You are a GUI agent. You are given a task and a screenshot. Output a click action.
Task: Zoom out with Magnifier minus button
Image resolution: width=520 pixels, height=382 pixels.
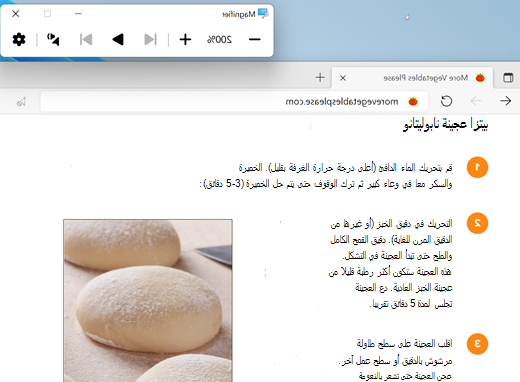(254, 39)
